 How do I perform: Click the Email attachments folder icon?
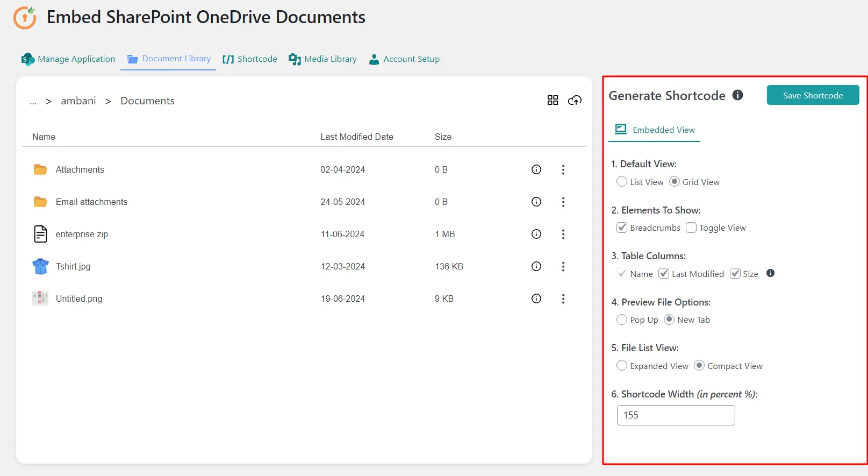(x=40, y=202)
